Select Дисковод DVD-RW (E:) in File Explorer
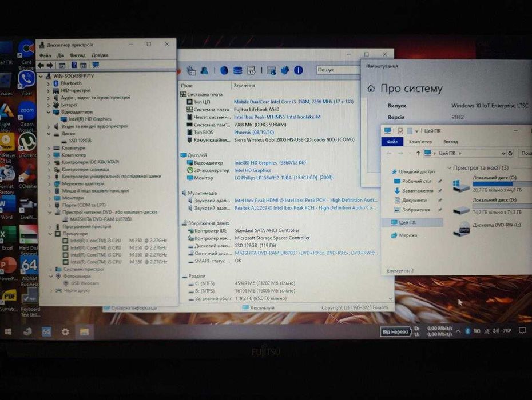532x400 pixels. click(488, 229)
